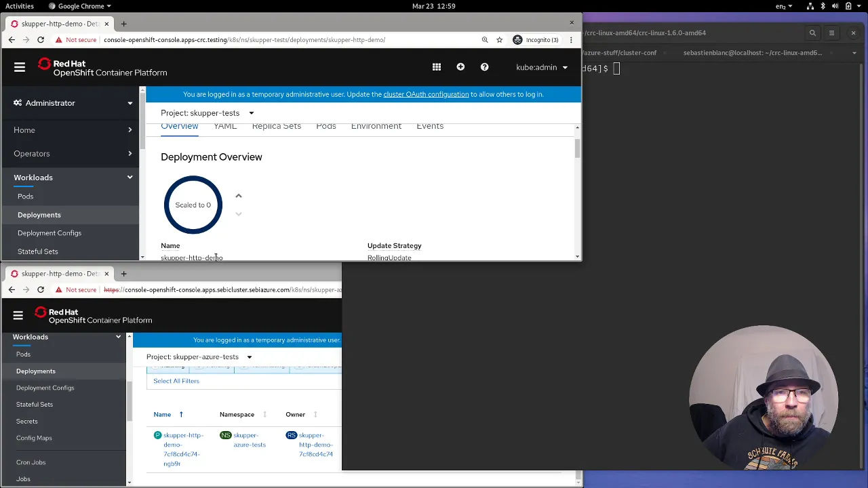Click cluster OAuth configuration link
The image size is (868, 488).
click(x=426, y=94)
